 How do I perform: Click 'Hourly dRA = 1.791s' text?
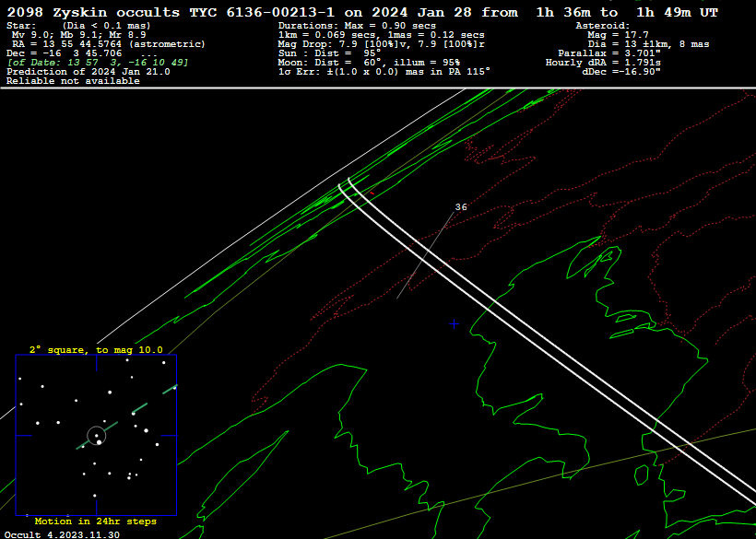click(x=603, y=62)
